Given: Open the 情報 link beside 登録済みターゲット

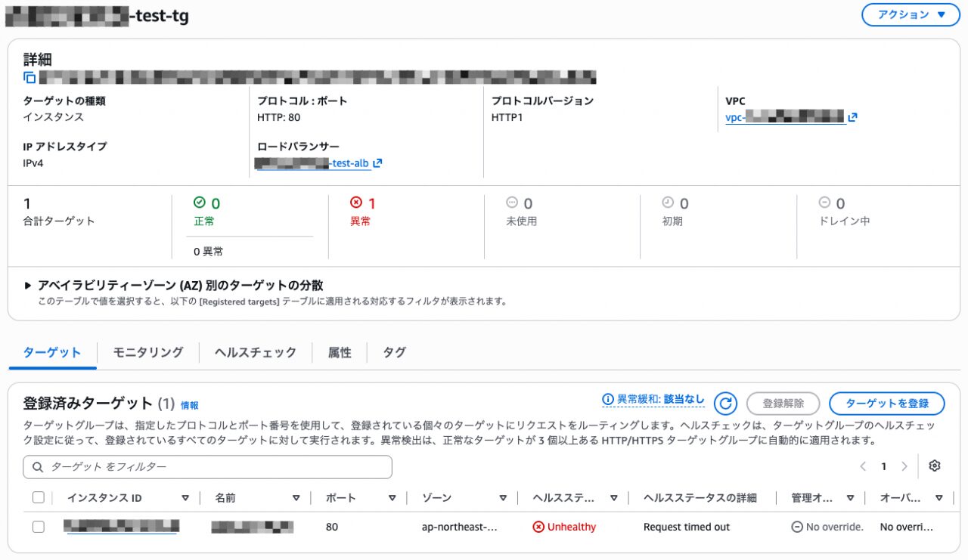Looking at the screenshot, I should (189, 405).
